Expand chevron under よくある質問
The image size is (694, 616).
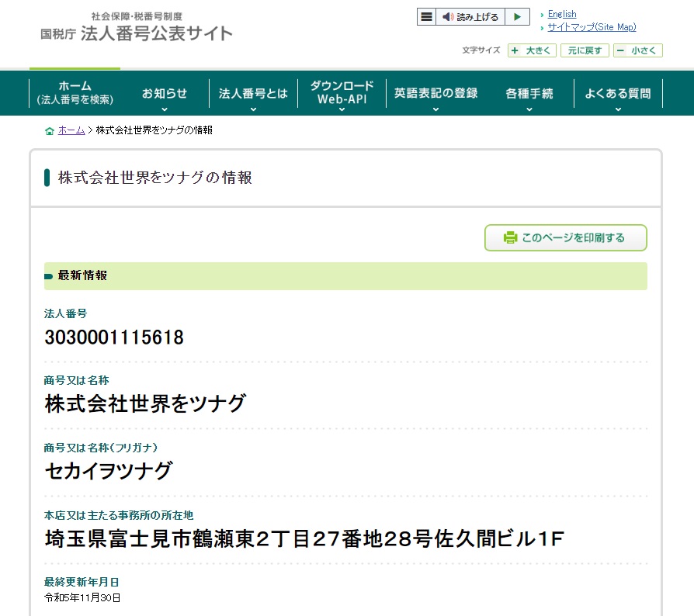point(618,109)
